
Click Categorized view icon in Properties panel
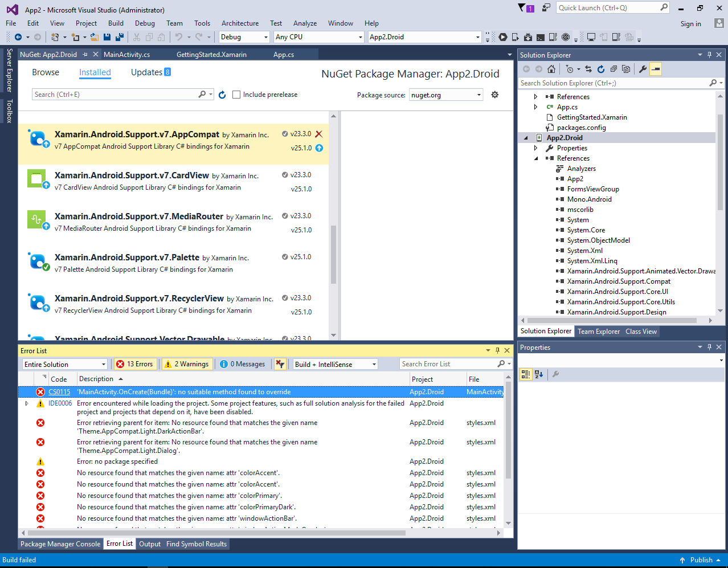[x=526, y=374]
